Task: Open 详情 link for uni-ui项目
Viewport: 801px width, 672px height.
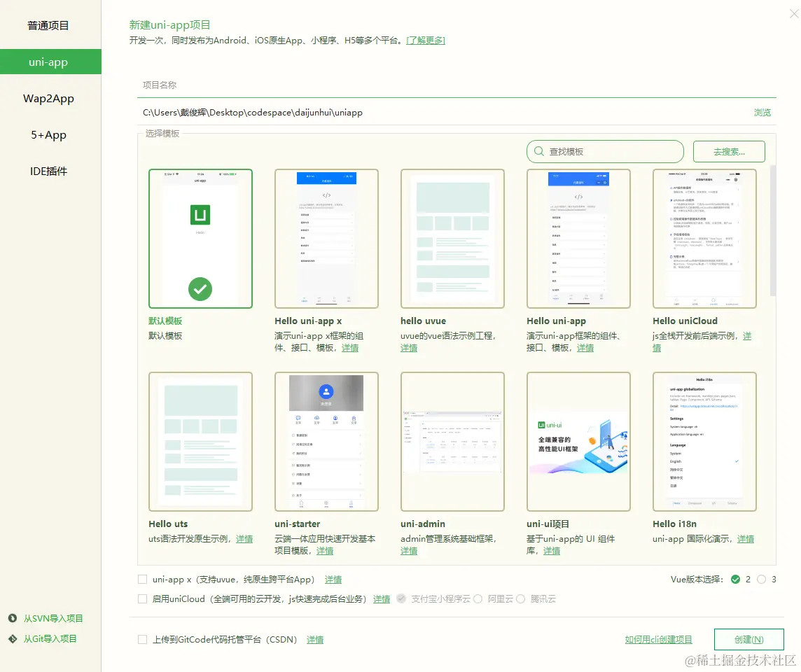Action: (x=552, y=551)
